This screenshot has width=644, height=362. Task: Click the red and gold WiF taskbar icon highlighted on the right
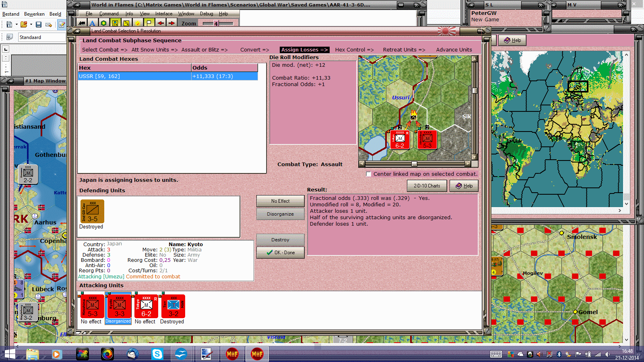257,354
